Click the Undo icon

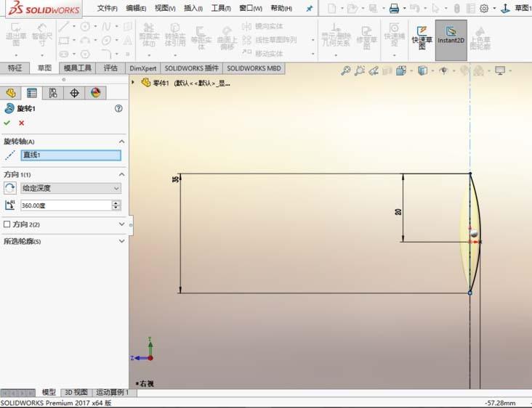pyautogui.click(x=414, y=8)
